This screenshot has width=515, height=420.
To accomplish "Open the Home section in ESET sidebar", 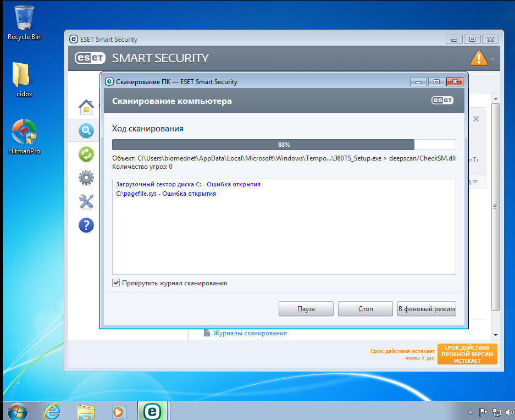I will tap(86, 107).
